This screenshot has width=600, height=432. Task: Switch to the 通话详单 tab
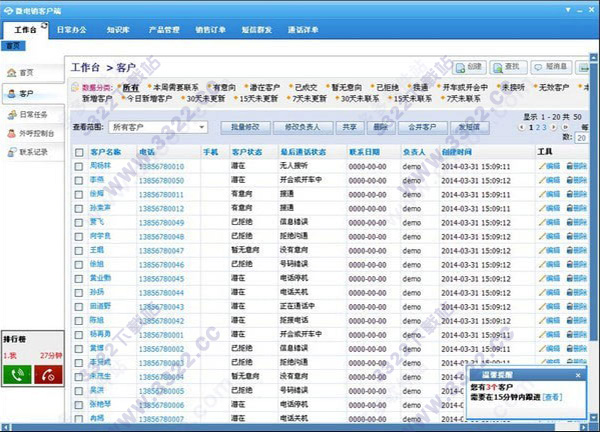[x=303, y=29]
